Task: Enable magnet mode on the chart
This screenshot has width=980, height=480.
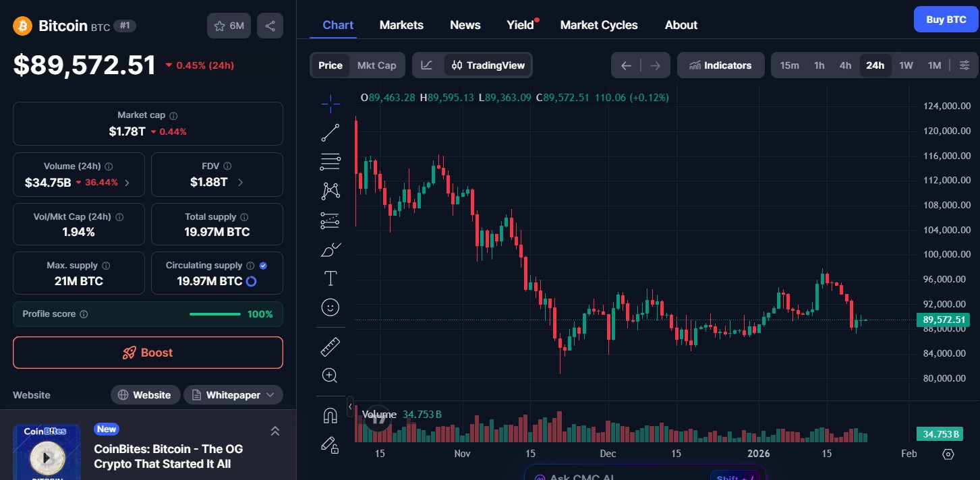Action: coord(330,415)
